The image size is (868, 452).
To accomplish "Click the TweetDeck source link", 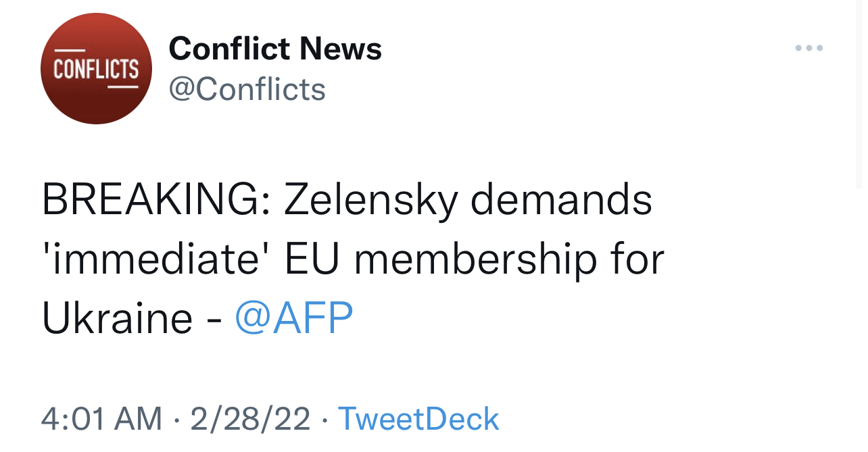I will click(x=418, y=419).
